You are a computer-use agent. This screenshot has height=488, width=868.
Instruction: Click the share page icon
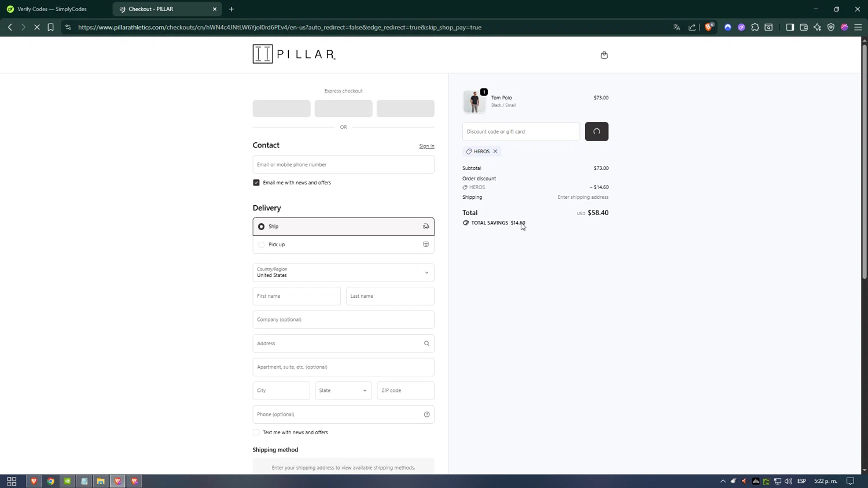coord(692,27)
